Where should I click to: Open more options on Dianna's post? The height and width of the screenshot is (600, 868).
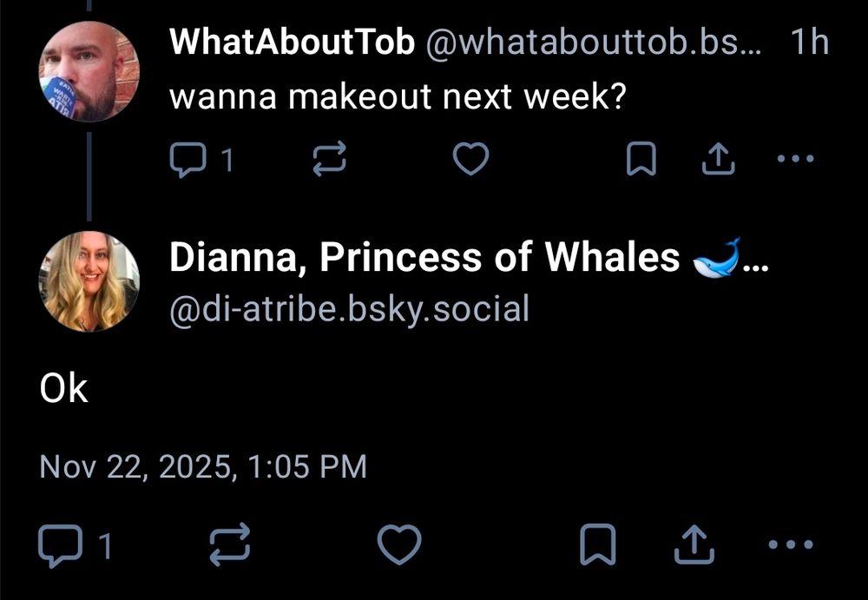click(x=792, y=546)
